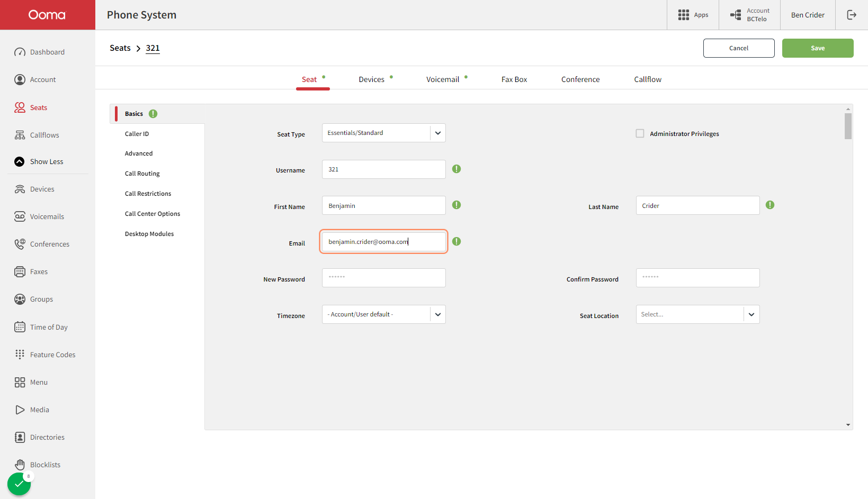The width and height of the screenshot is (868, 499).
Task: Click the Cancel button
Action: [739, 48]
